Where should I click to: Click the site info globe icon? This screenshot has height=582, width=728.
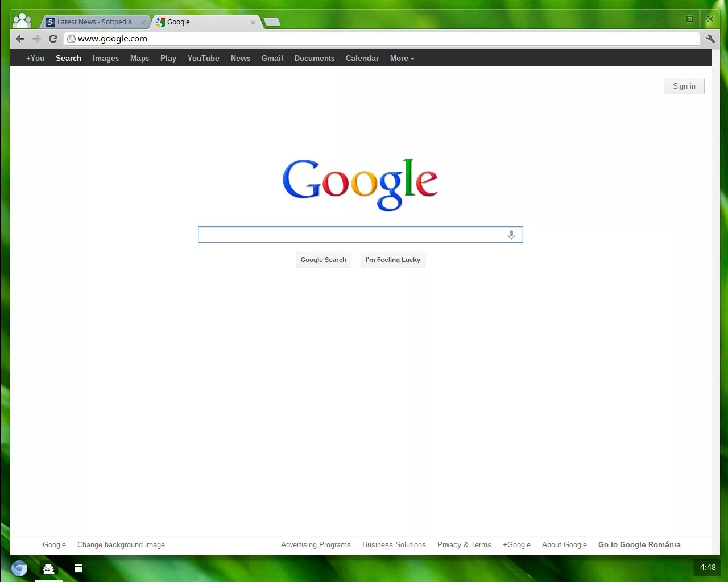(x=71, y=39)
